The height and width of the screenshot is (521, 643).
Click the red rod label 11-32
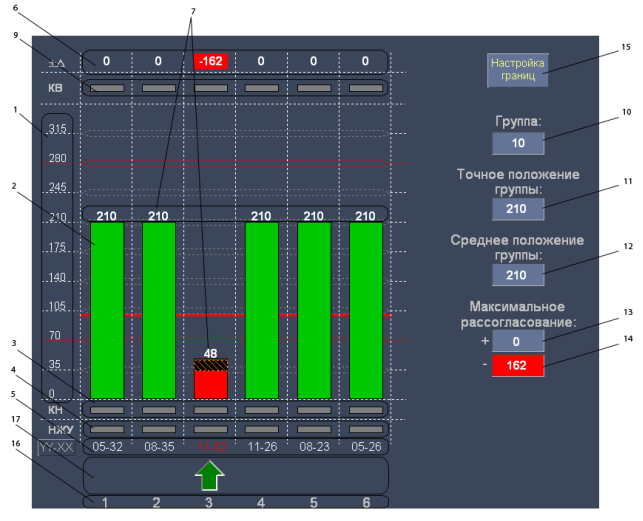(x=211, y=445)
